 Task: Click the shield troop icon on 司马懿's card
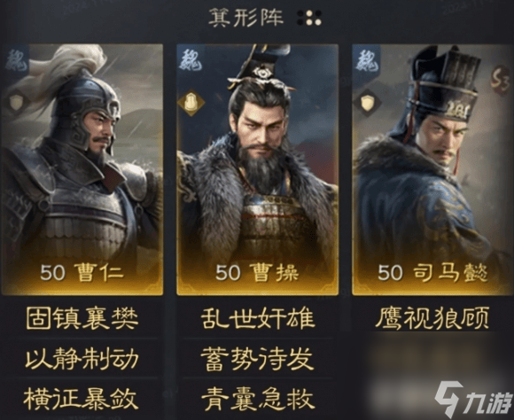click(x=367, y=103)
